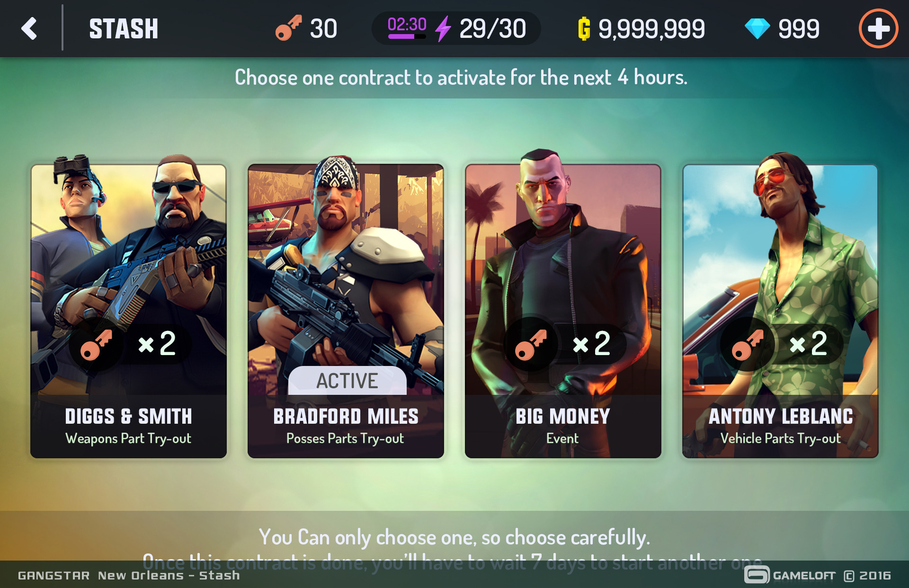Tap the back arrow icon
The width and height of the screenshot is (909, 588).
tap(29, 28)
